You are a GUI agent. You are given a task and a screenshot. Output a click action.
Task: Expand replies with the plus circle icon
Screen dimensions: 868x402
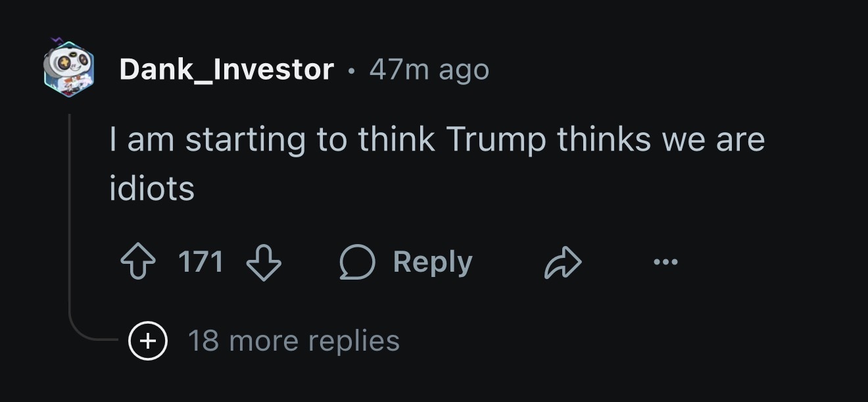[148, 341]
